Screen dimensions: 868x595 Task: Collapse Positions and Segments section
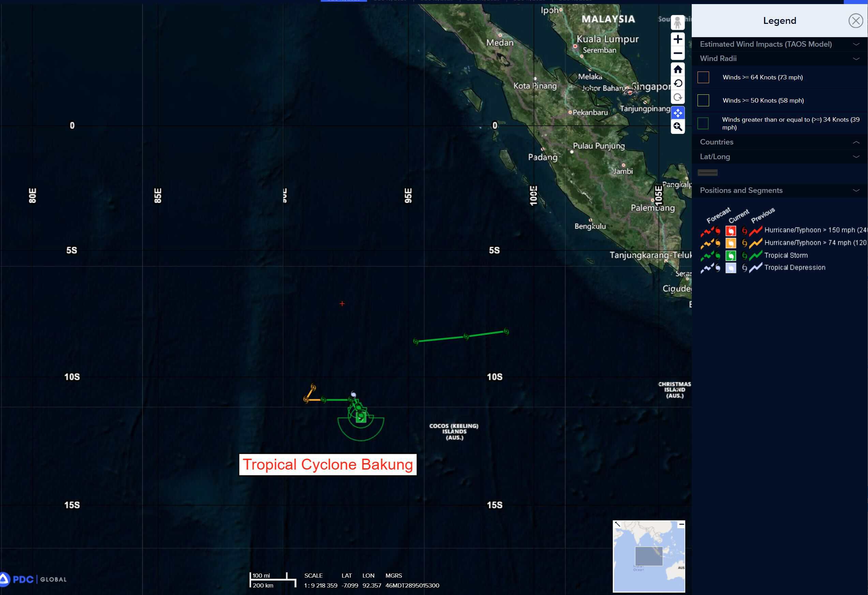point(779,190)
